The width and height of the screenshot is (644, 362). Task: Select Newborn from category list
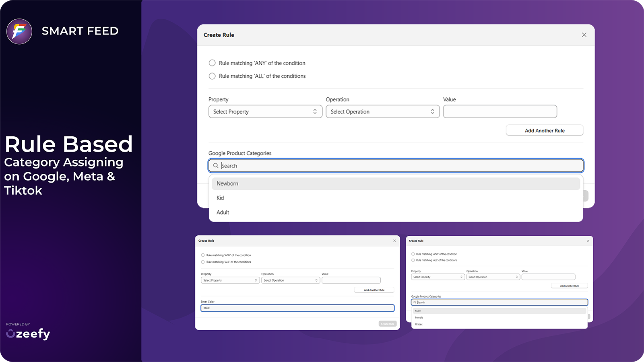coord(396,183)
